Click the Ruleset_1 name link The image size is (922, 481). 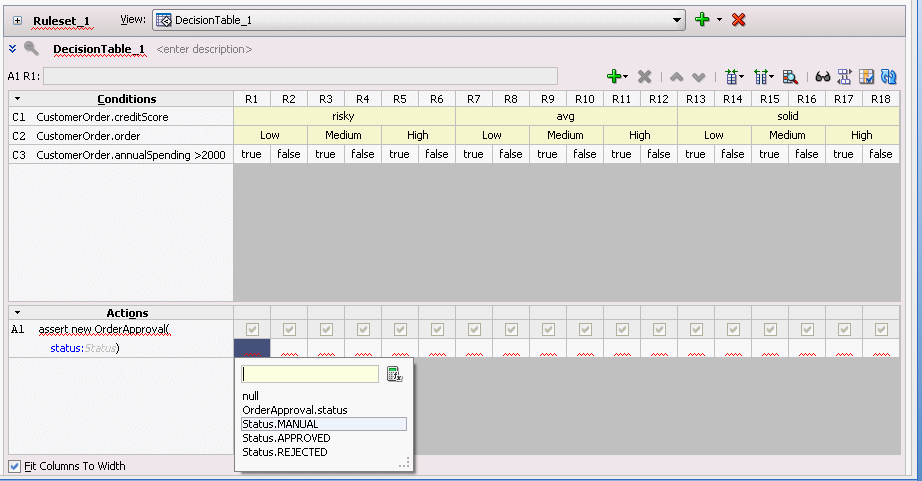pyautogui.click(x=61, y=21)
